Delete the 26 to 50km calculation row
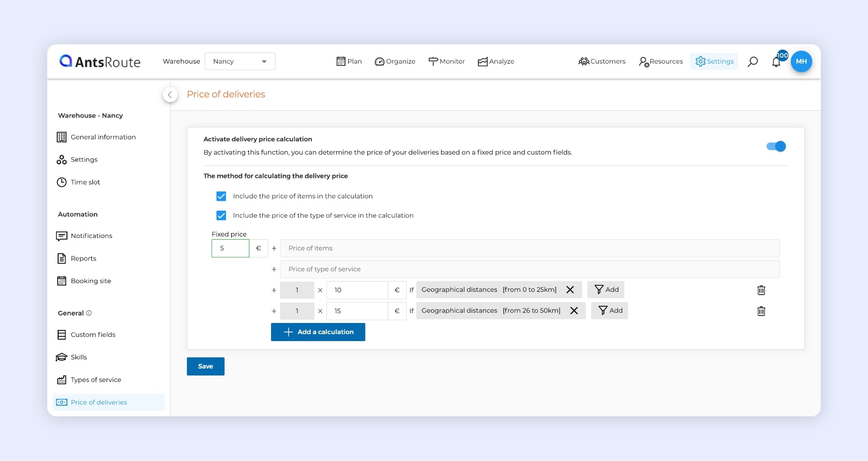The height and width of the screenshot is (461, 868). click(x=761, y=311)
